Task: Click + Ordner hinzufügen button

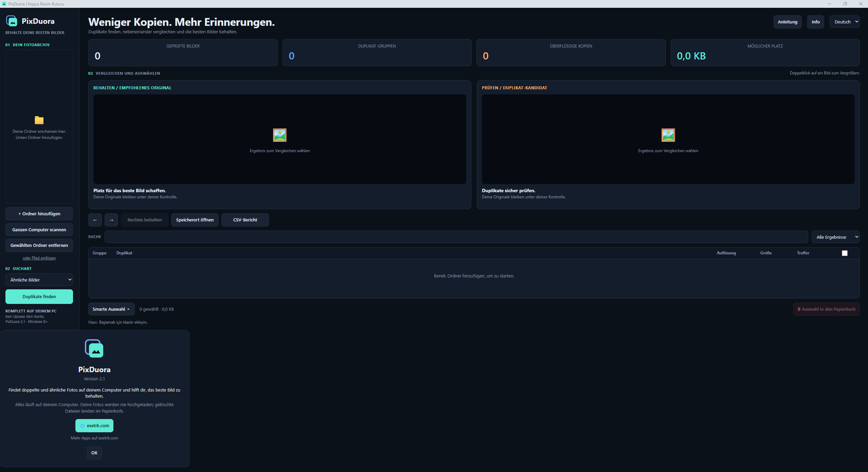Action: click(39, 214)
